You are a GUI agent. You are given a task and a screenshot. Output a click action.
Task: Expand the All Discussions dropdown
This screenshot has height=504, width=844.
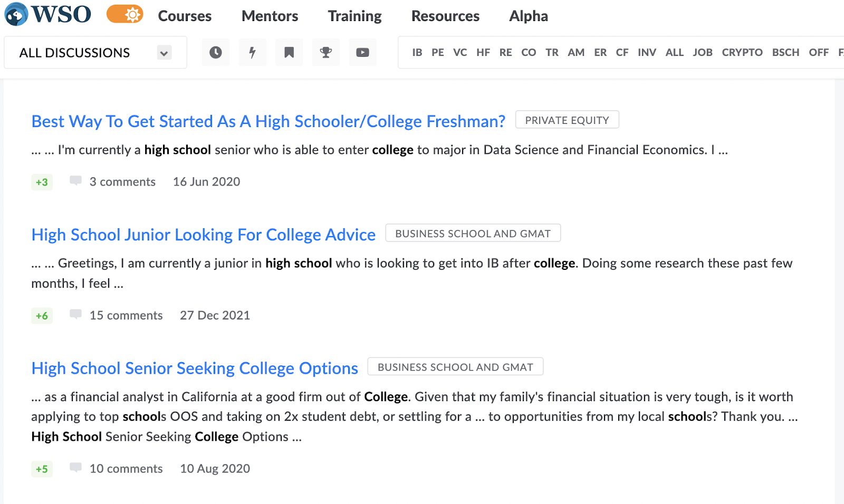[164, 53]
